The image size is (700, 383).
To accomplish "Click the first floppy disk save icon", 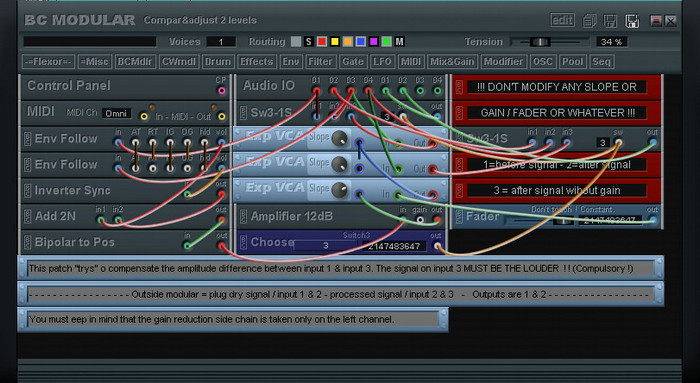I will pyautogui.click(x=610, y=21).
